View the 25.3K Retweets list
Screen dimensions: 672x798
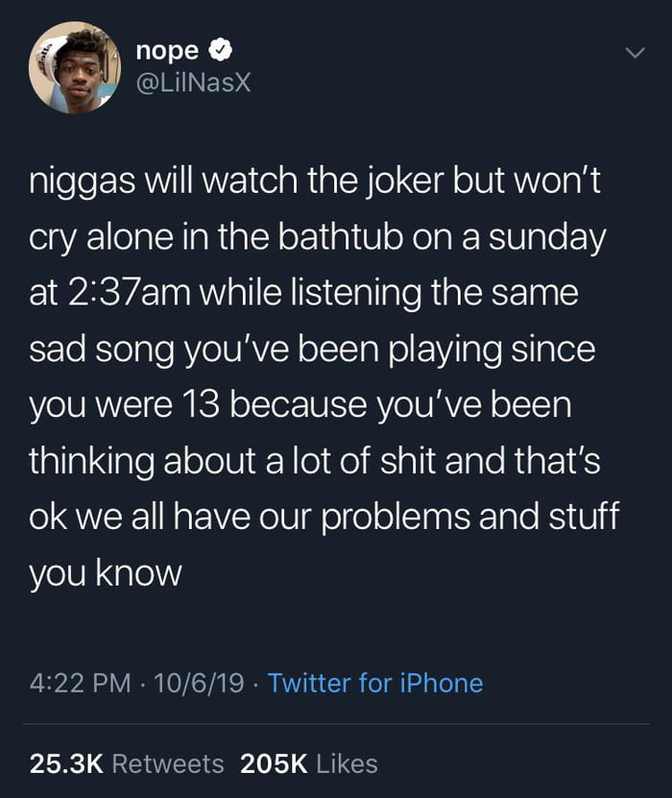point(127,763)
